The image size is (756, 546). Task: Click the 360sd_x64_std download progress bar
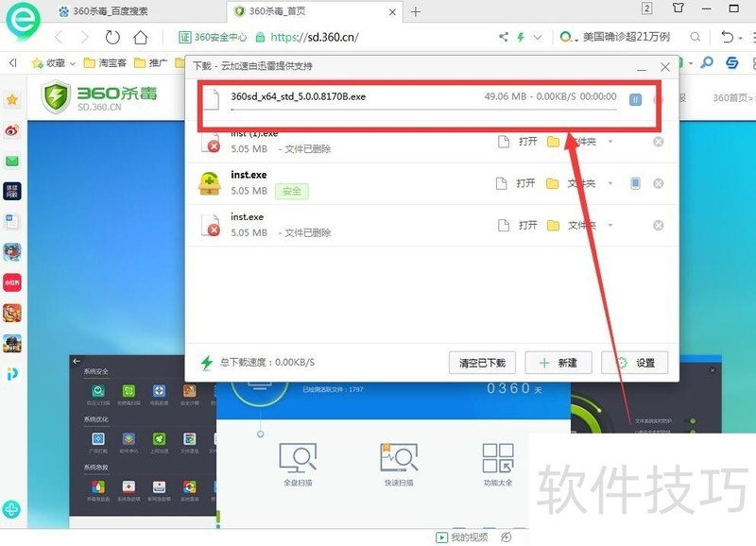coord(423,110)
